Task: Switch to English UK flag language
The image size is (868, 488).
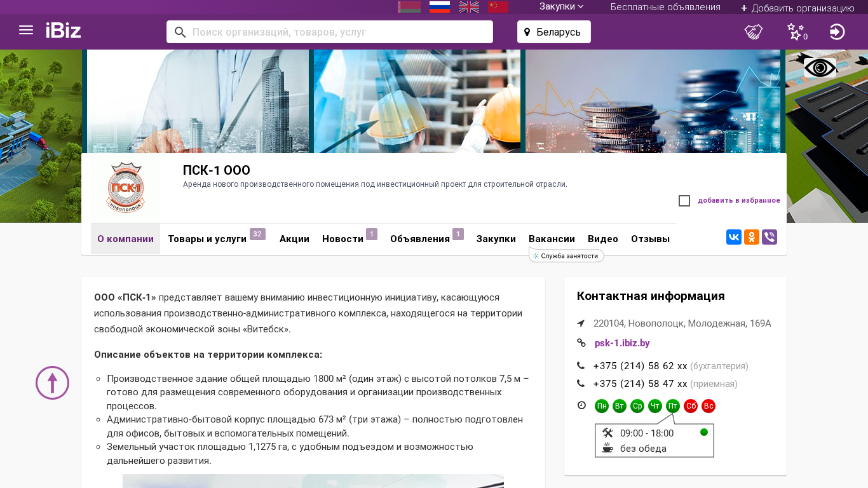Action: coord(469,7)
